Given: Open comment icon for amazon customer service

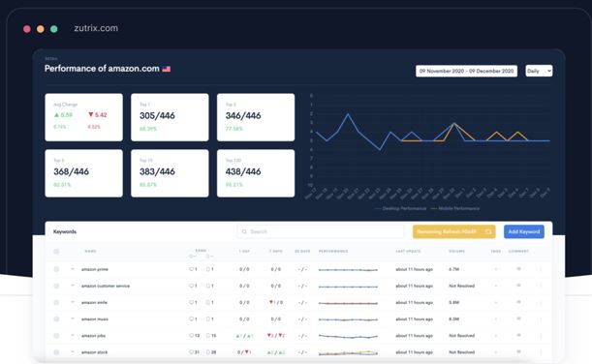Looking at the screenshot, I should [518, 286].
